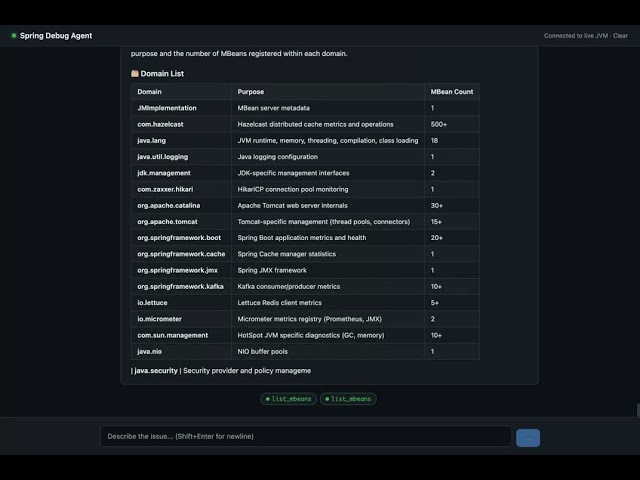Click 'Java logging configuration' purpose cell
The width and height of the screenshot is (640, 480).
pos(328,157)
